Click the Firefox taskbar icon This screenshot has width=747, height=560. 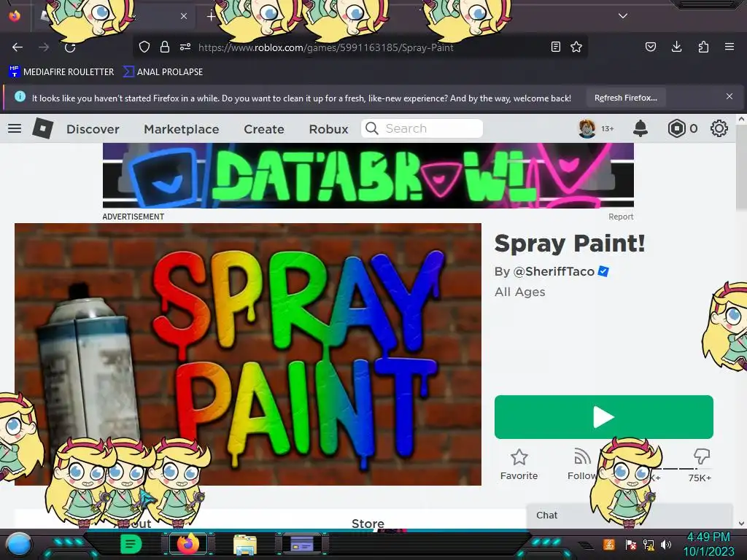(187, 544)
